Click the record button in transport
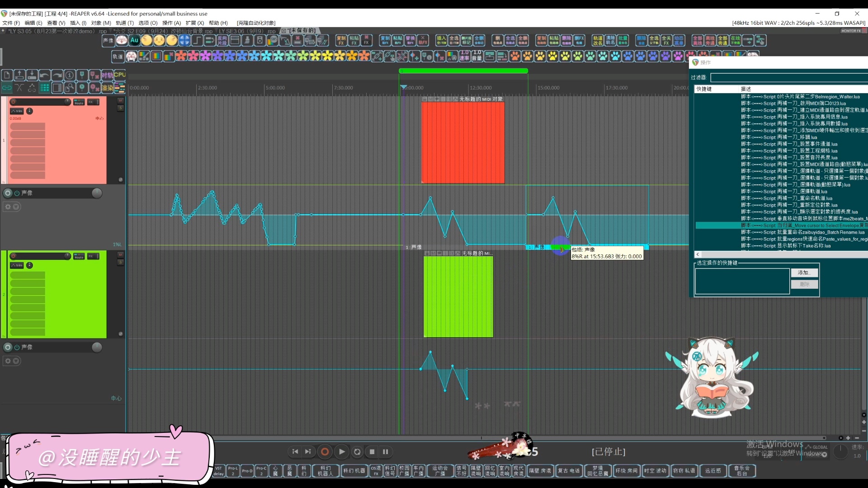Image resolution: width=868 pixels, height=488 pixels. pos(325,451)
